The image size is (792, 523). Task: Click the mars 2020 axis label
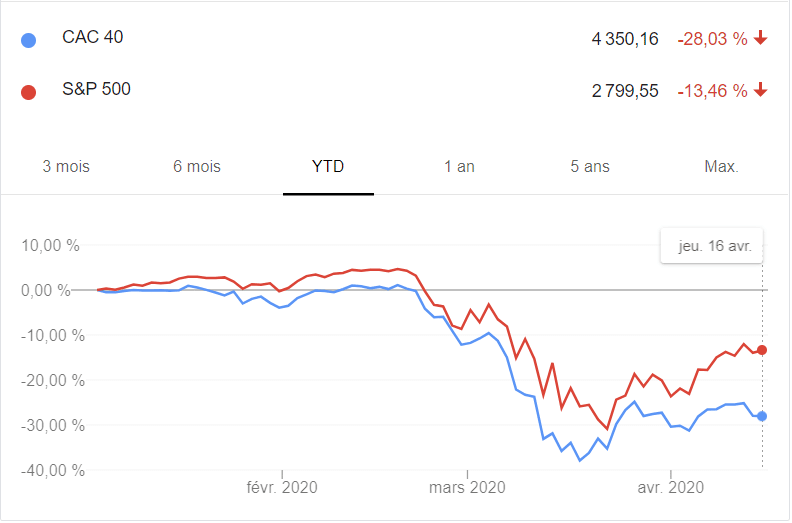(x=467, y=488)
